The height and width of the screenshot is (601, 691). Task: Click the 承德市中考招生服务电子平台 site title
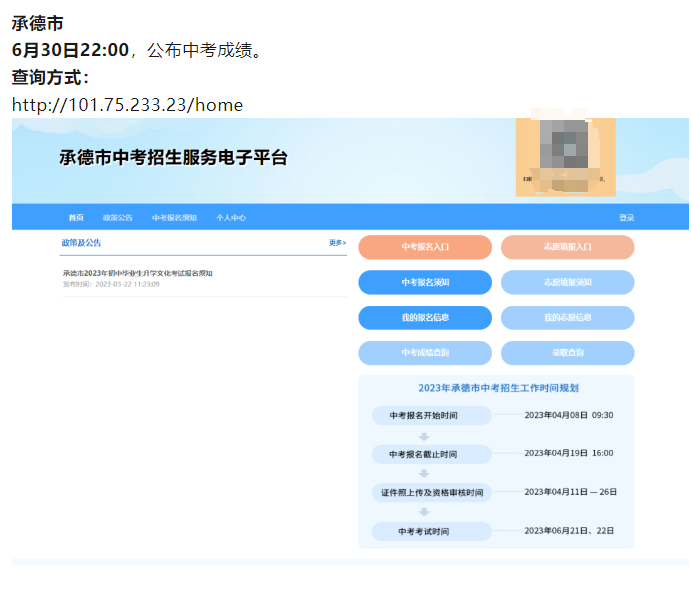[x=173, y=158]
